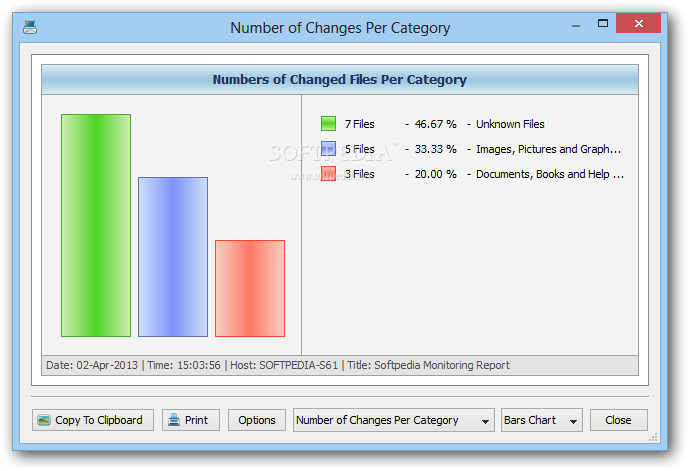The width and height of the screenshot is (688, 471).
Task: Click the 'Images, Pictures and Graph...' label
Action: pos(548,149)
